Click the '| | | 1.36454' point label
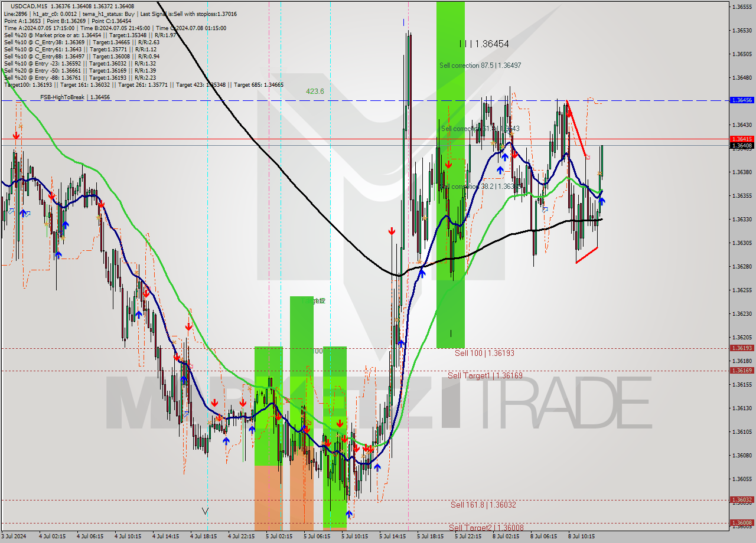Screen dimensions: 756x543 [484, 44]
